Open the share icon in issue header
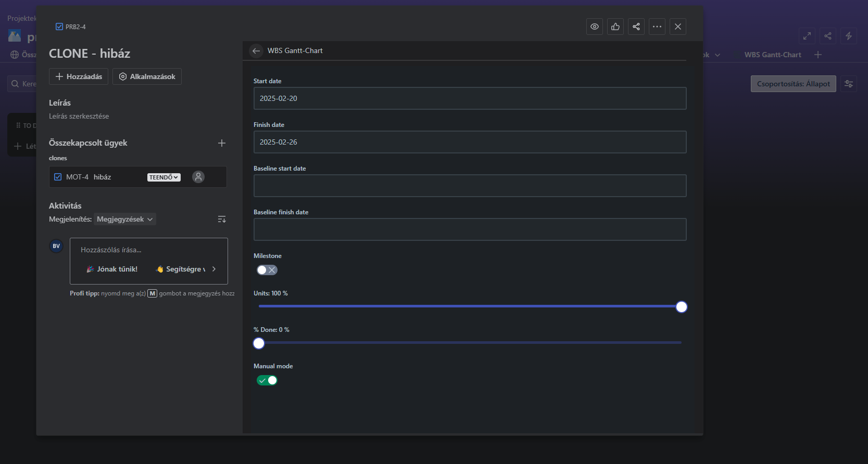868x464 pixels. 636,27
